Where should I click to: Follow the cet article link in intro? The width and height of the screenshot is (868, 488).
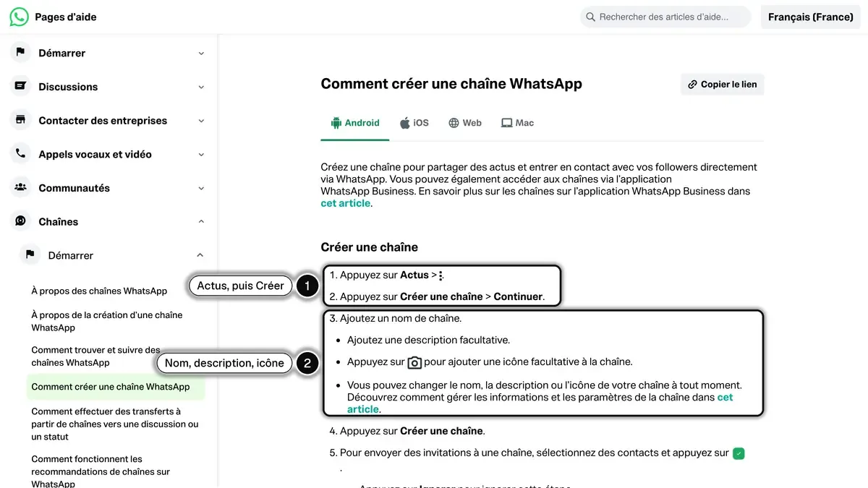click(346, 203)
